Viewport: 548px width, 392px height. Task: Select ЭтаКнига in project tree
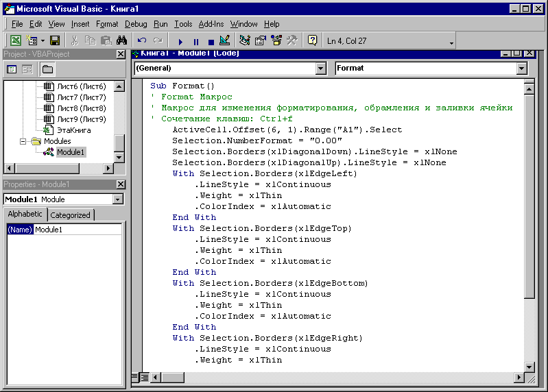(x=74, y=130)
